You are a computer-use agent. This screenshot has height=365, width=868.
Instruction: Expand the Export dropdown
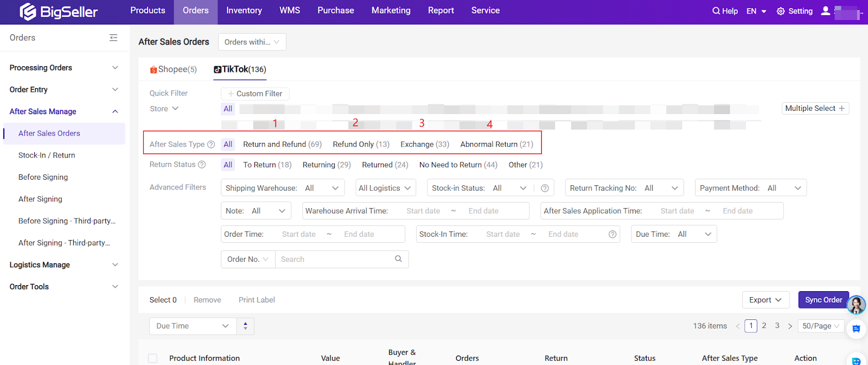[765, 300]
